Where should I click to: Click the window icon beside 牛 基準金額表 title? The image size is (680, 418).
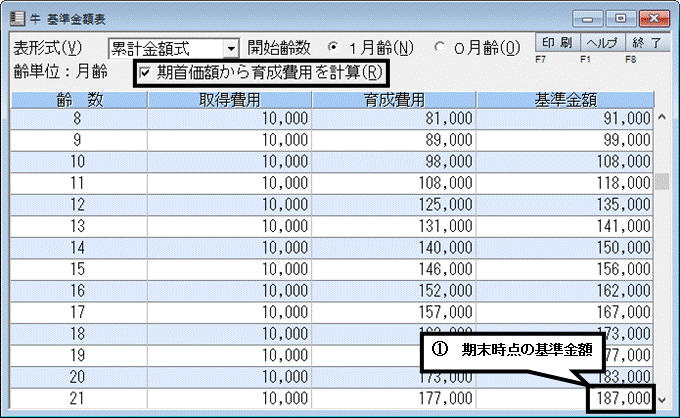point(17,19)
